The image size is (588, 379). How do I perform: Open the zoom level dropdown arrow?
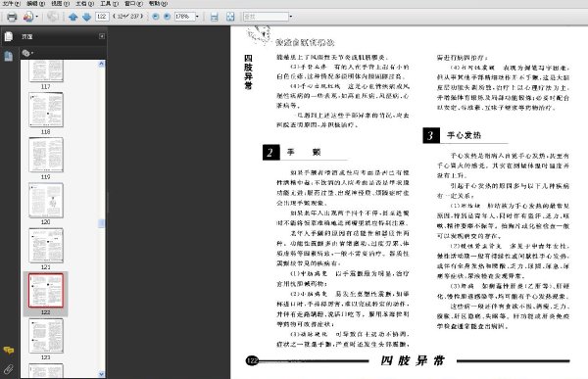tap(197, 17)
